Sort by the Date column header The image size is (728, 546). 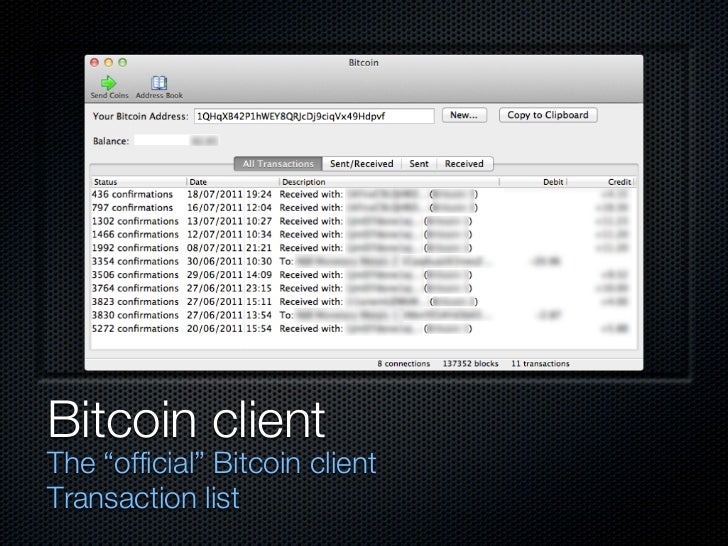point(233,182)
